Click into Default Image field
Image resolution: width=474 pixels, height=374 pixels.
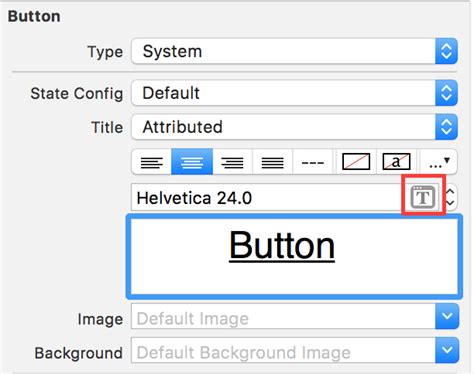point(283,316)
